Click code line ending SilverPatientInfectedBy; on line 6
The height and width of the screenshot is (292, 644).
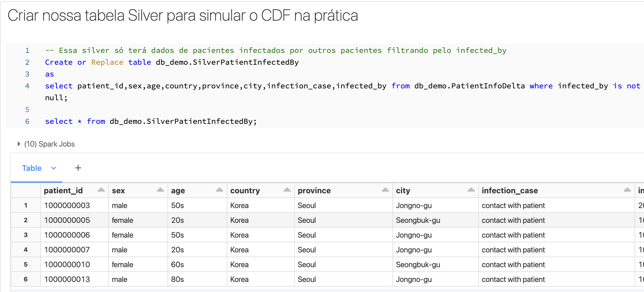point(151,121)
